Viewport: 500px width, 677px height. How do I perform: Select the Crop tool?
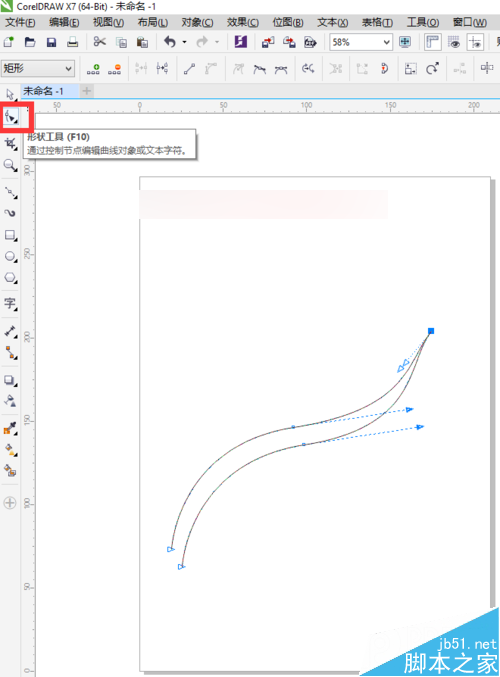click(x=10, y=143)
